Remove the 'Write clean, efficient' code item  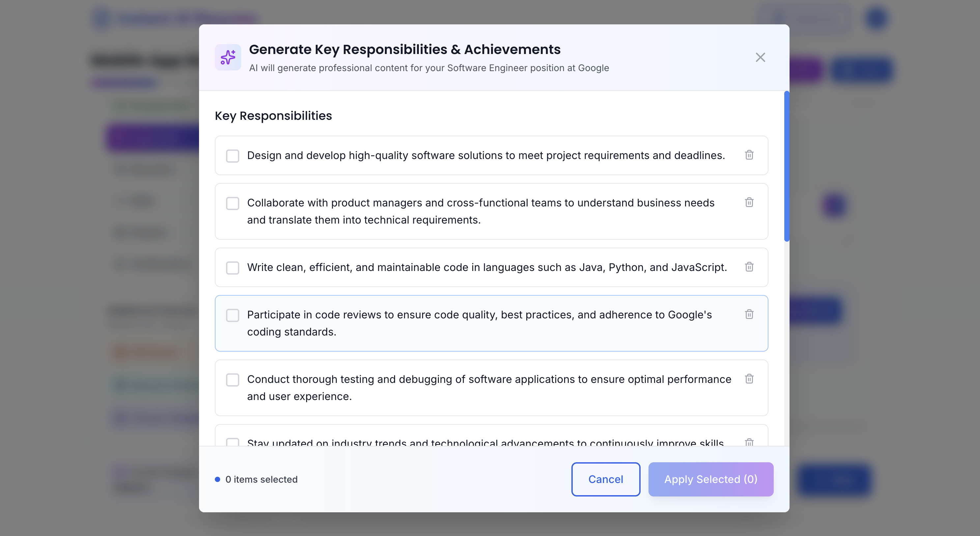click(x=749, y=267)
